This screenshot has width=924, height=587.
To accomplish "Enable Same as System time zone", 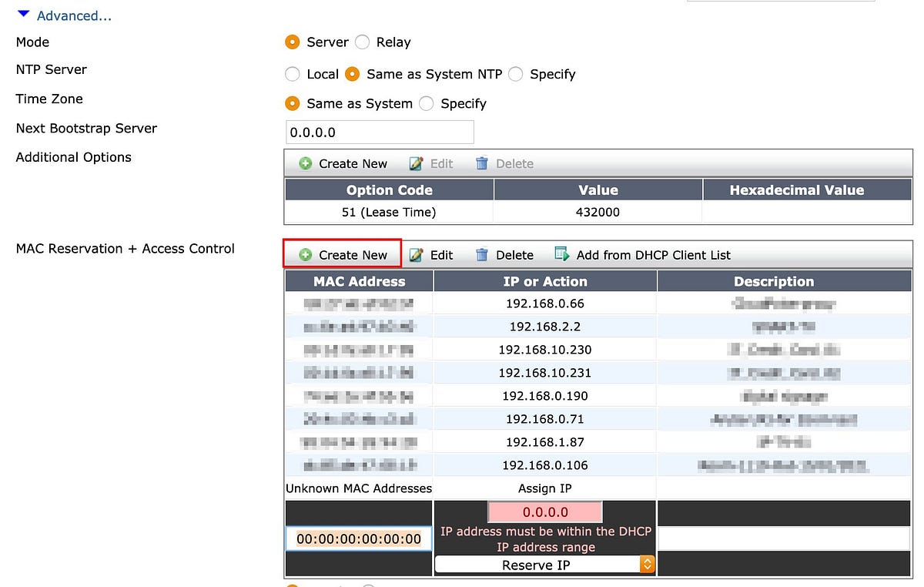I will tap(293, 103).
